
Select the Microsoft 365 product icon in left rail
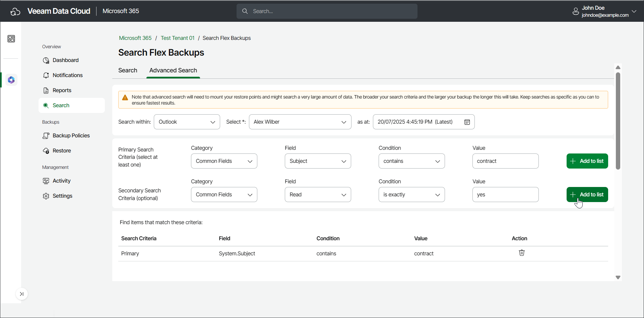click(x=11, y=80)
